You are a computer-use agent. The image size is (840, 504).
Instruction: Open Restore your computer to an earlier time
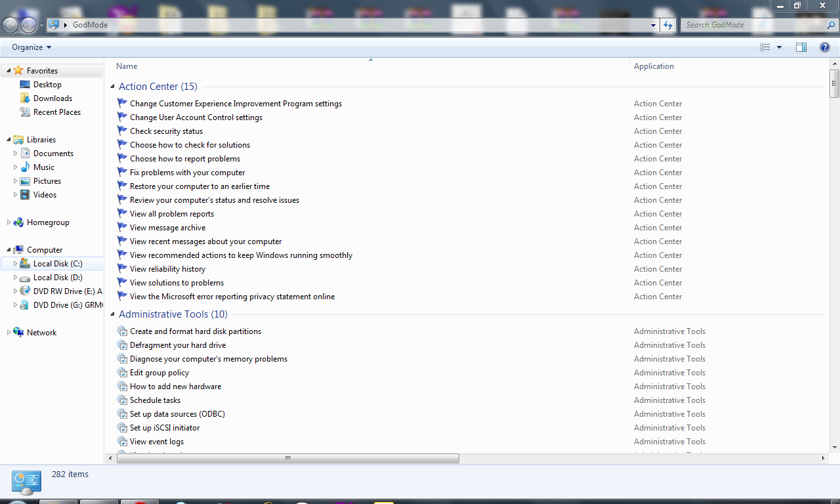199,186
